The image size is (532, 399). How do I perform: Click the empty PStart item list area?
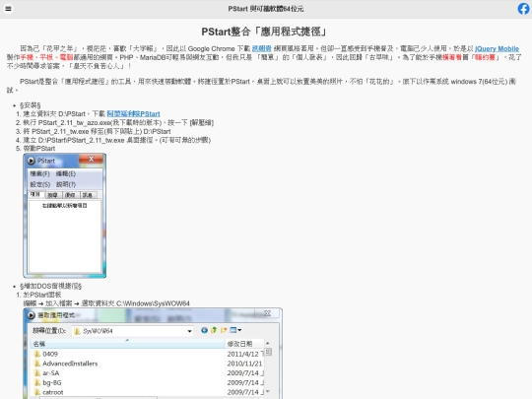point(64,237)
